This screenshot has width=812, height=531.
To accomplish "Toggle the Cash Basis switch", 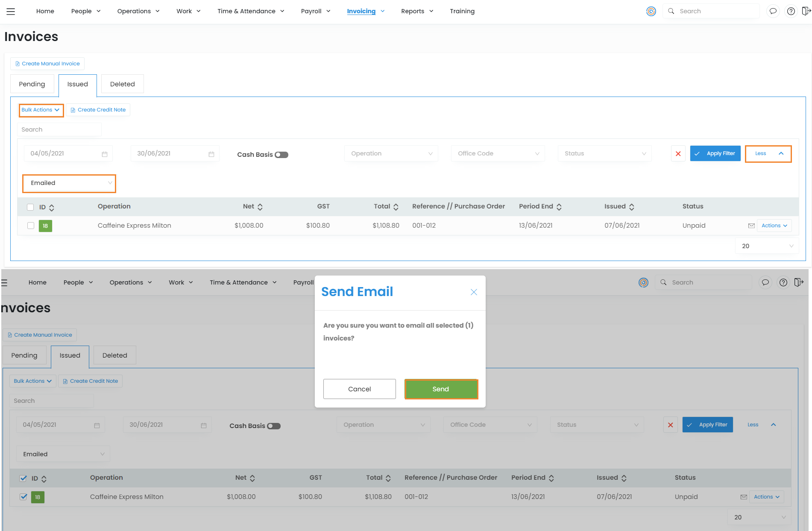I will (x=281, y=155).
